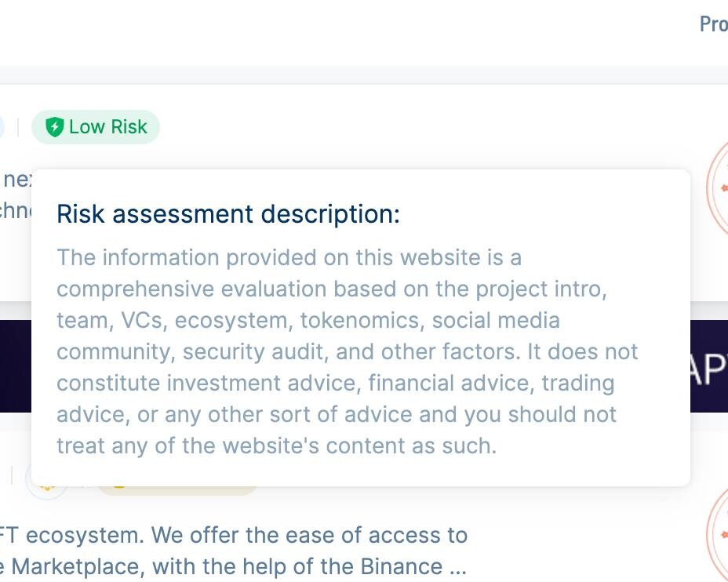Click the red circular stamp at bottom right
The width and height of the screenshot is (728, 582).
pos(716,533)
